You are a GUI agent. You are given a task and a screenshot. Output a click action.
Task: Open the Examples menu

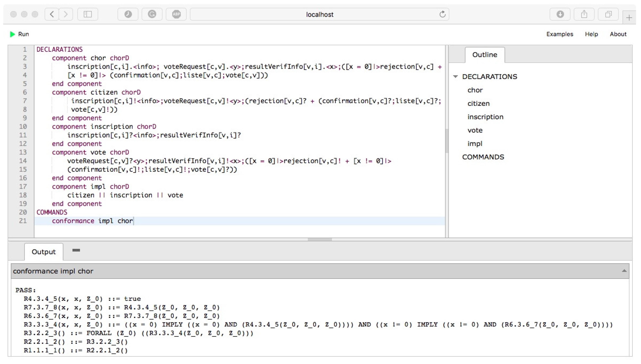[559, 34]
